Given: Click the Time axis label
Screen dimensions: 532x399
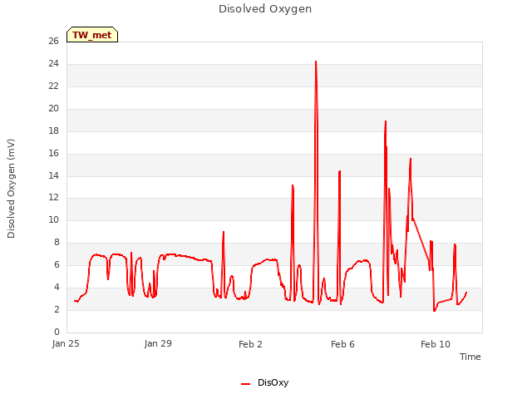Looking at the screenshot, I should click(470, 357).
